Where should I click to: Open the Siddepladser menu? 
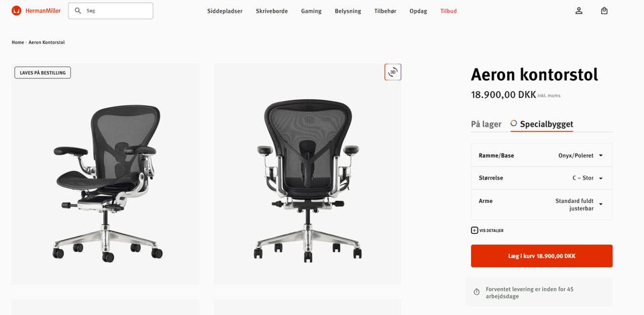point(225,11)
